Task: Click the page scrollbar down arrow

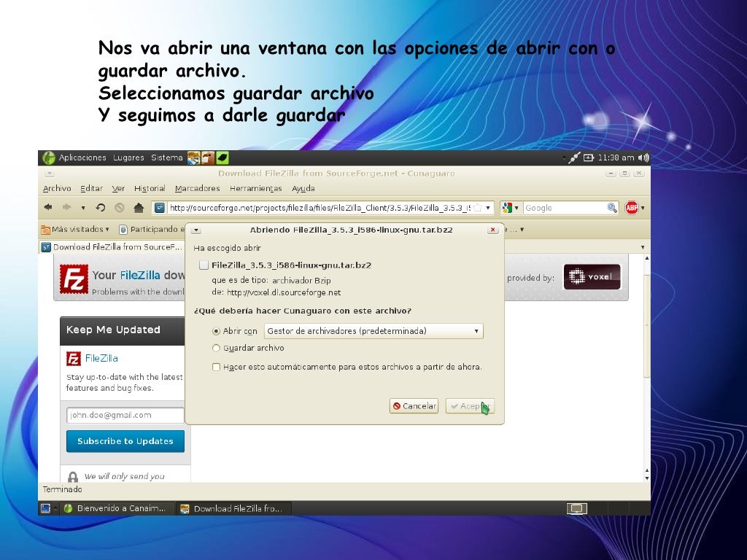Action: click(646, 478)
